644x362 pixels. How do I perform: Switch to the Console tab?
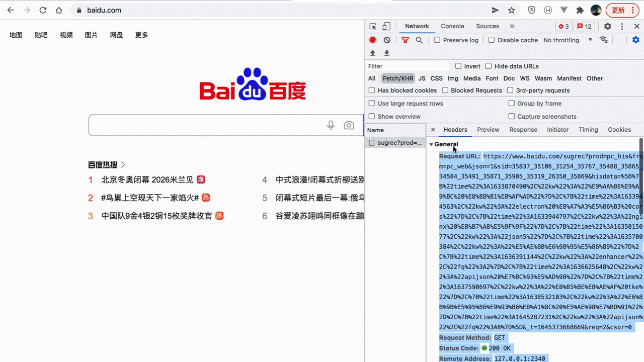452,26
